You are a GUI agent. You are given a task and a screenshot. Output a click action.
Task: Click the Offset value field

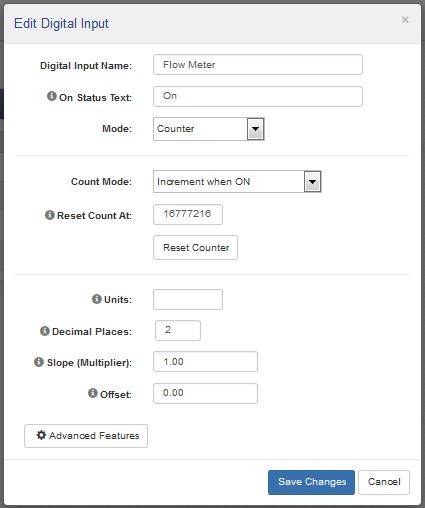tap(205, 393)
